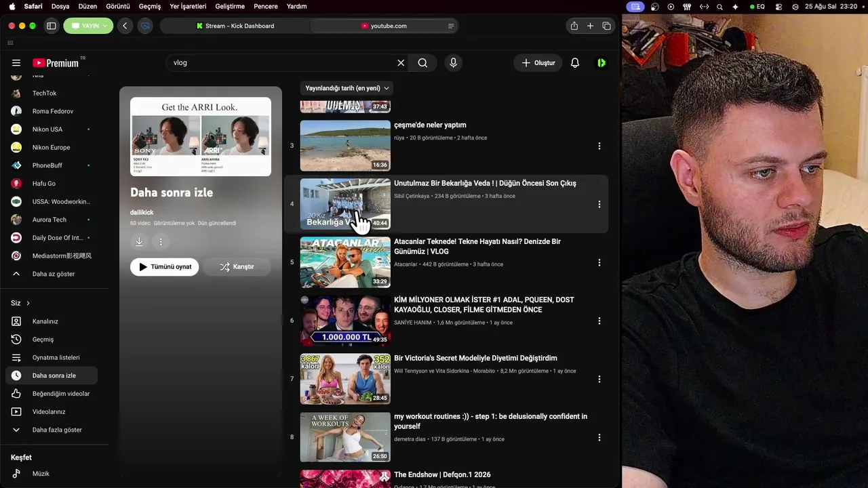Open Oynatma listeleri in the sidebar
This screenshot has width=868, height=488.
coord(52,358)
